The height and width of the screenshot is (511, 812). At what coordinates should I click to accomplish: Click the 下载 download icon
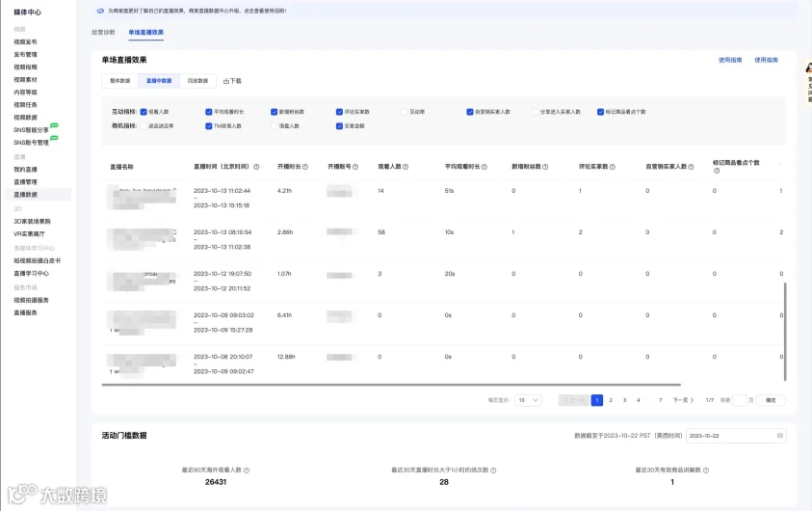[225, 81]
